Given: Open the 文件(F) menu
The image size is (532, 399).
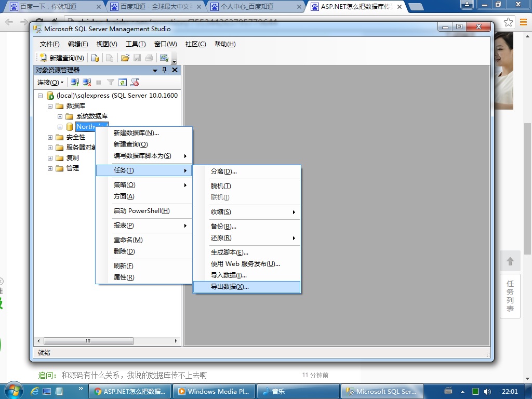Looking at the screenshot, I should 49,44.
